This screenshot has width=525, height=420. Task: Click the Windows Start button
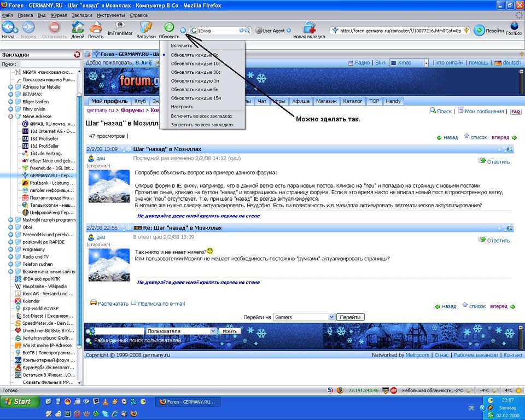pos(20,401)
